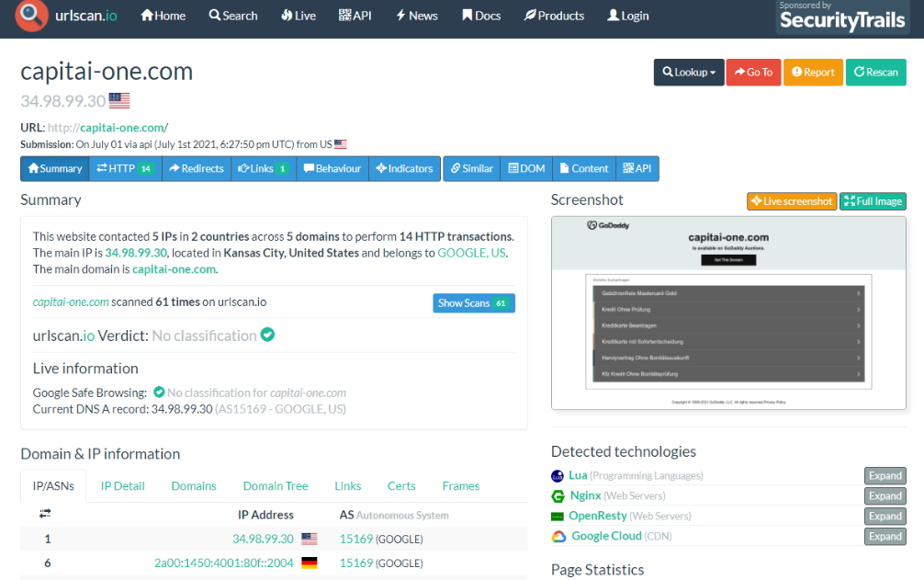Click the urlscan.io magnifier logo

point(31,15)
